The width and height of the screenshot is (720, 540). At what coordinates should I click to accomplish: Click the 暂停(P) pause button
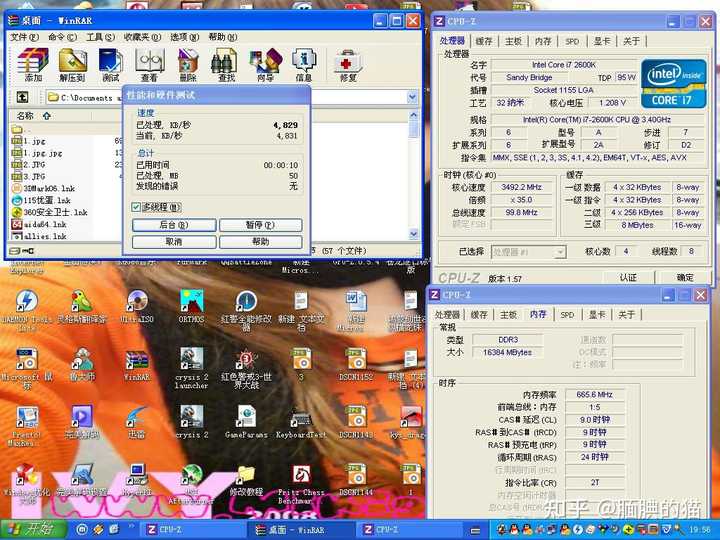point(260,225)
